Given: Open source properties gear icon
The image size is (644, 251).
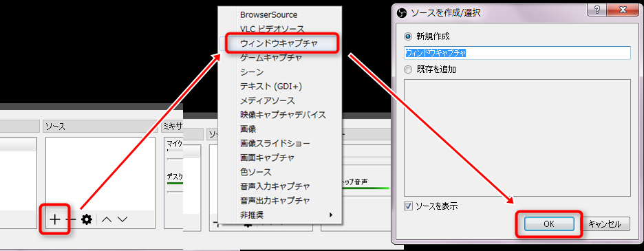Looking at the screenshot, I should 86,219.
